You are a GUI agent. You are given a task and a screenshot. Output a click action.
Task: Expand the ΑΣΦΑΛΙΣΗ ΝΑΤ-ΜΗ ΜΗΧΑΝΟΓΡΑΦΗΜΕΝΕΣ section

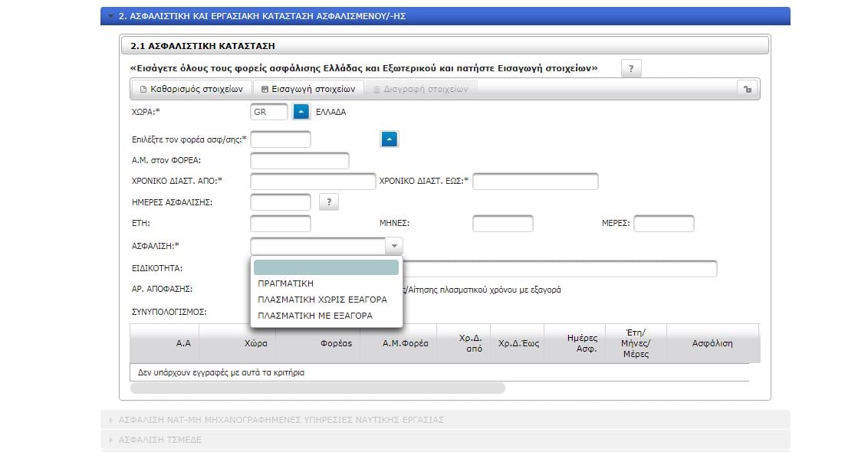[445, 420]
